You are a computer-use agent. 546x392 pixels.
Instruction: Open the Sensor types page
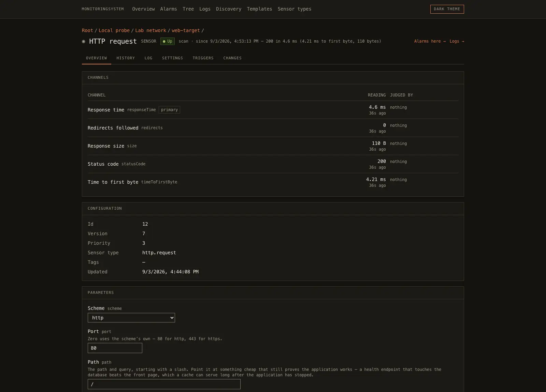[x=294, y=9]
